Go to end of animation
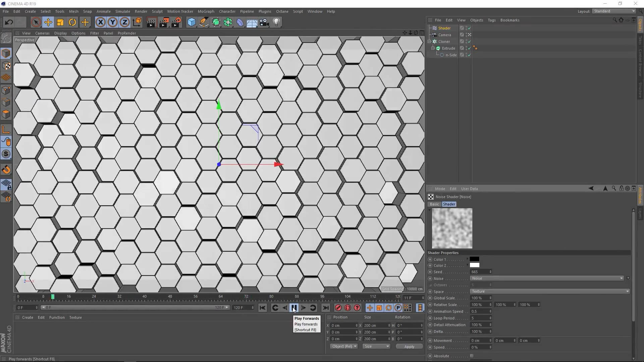The image size is (644, 362). coord(325,308)
